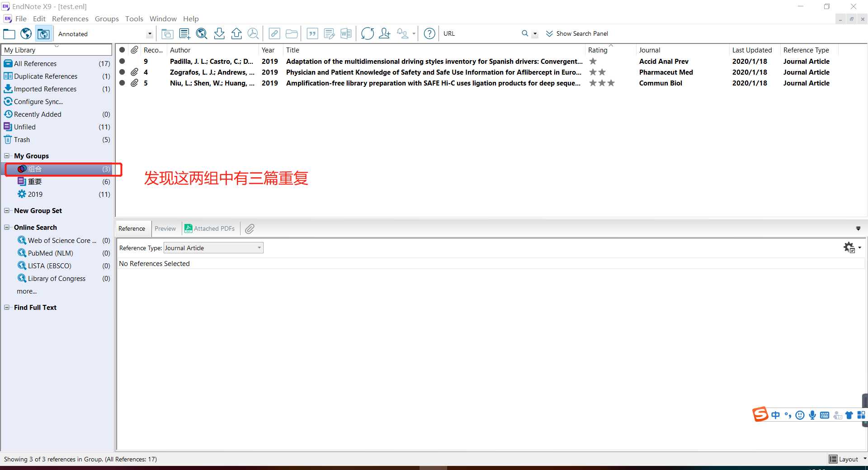This screenshot has height=470, width=868.
Task: Set star rating on Zografos reference
Action: click(597, 72)
